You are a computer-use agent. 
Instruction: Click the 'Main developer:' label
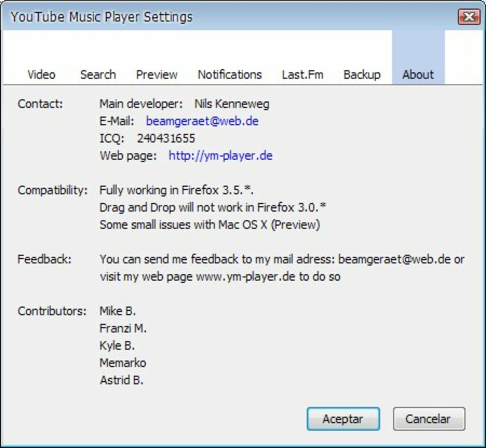141,104
